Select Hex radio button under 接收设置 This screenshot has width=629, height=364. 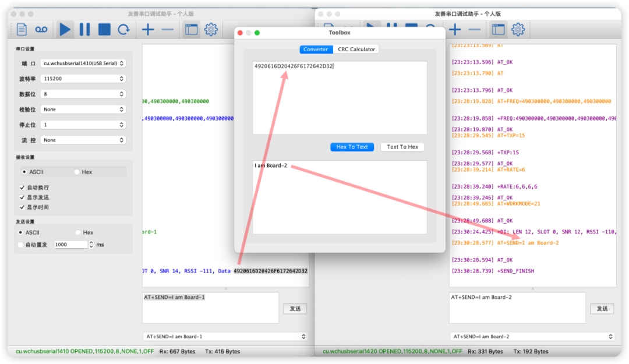77,172
